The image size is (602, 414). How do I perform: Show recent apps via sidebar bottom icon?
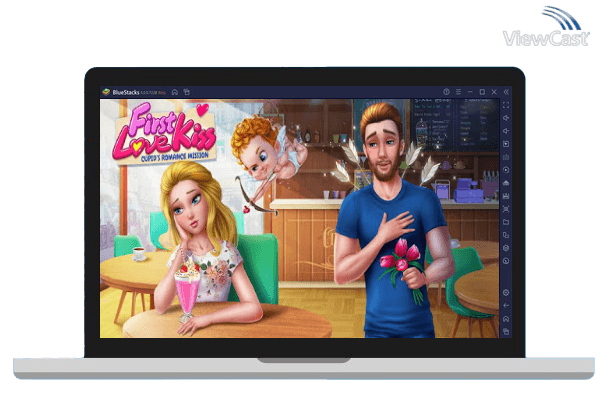coord(506,331)
